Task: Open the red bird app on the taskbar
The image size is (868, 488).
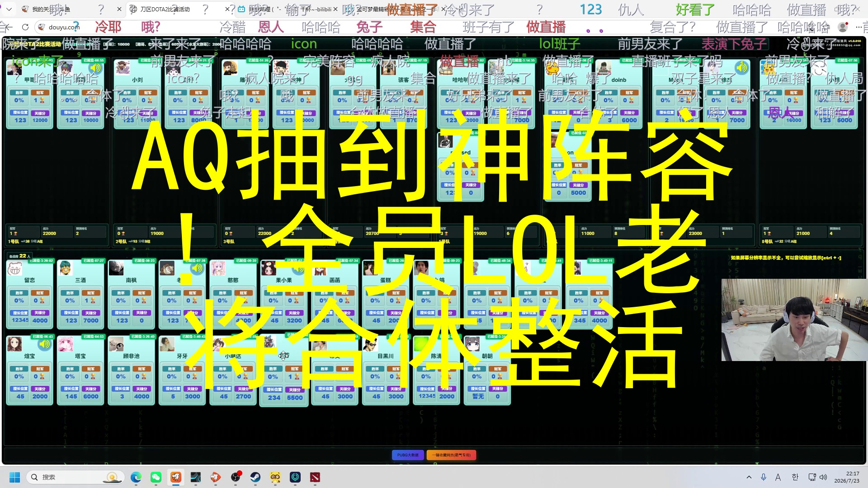Action: point(216,477)
